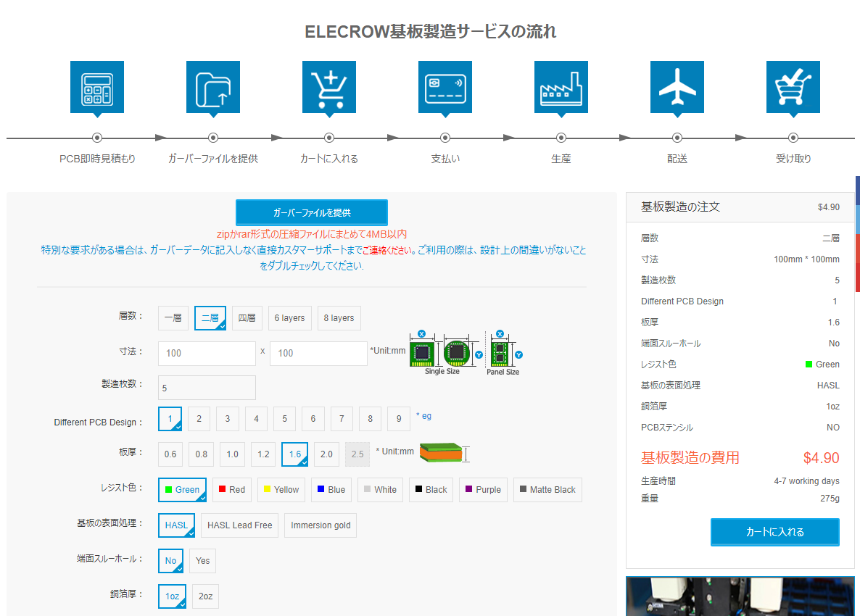This screenshot has width=860, height=616.
Task: Click the production factory icon
Action: 561,87
